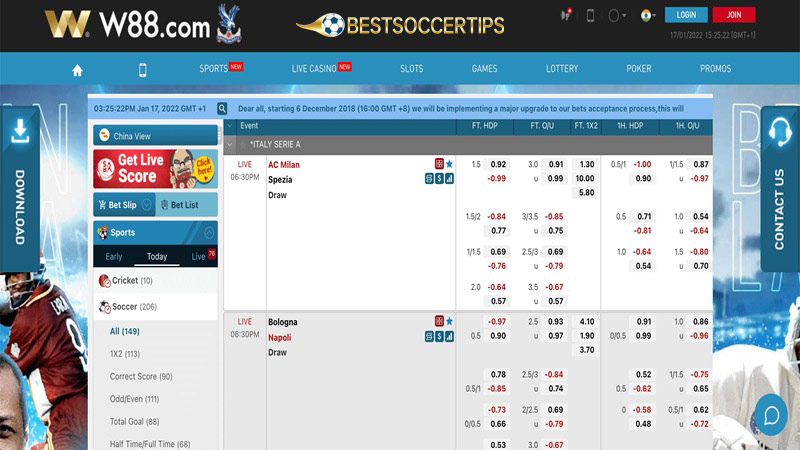Viewport: 800px width, 450px height.
Task: Click the Cricket sport icon
Action: [x=105, y=281]
